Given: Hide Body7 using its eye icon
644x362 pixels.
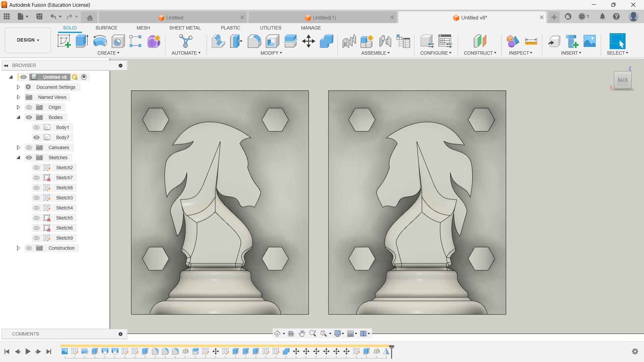Looking at the screenshot, I should [37, 137].
